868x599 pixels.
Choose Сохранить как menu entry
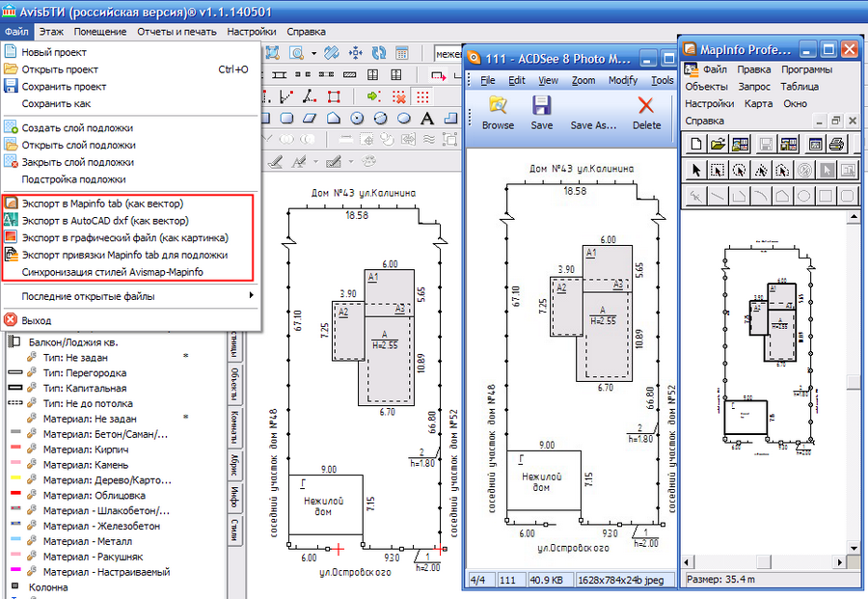(x=130, y=103)
